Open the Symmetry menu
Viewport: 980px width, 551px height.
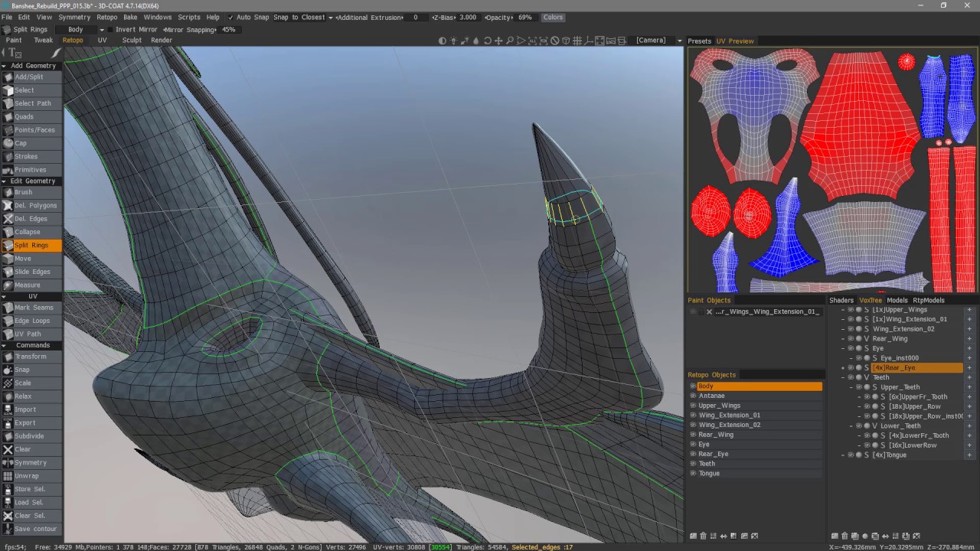74,17
